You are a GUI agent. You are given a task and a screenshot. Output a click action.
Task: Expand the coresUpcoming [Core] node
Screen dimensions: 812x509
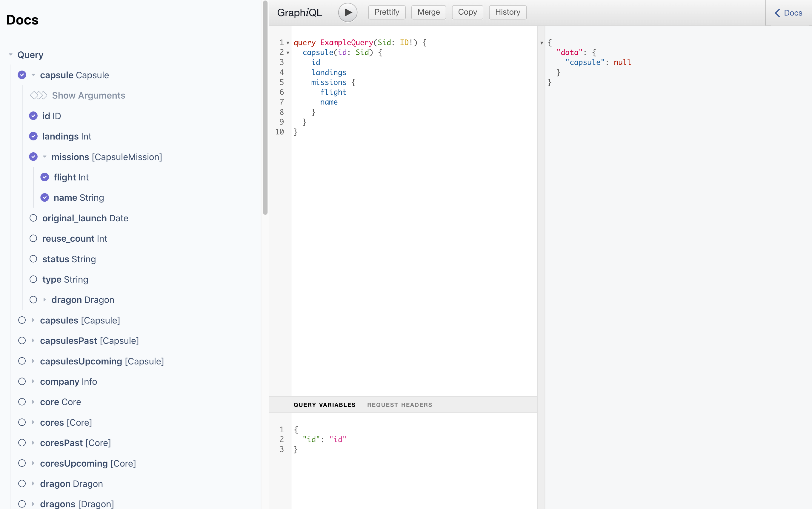tap(33, 463)
